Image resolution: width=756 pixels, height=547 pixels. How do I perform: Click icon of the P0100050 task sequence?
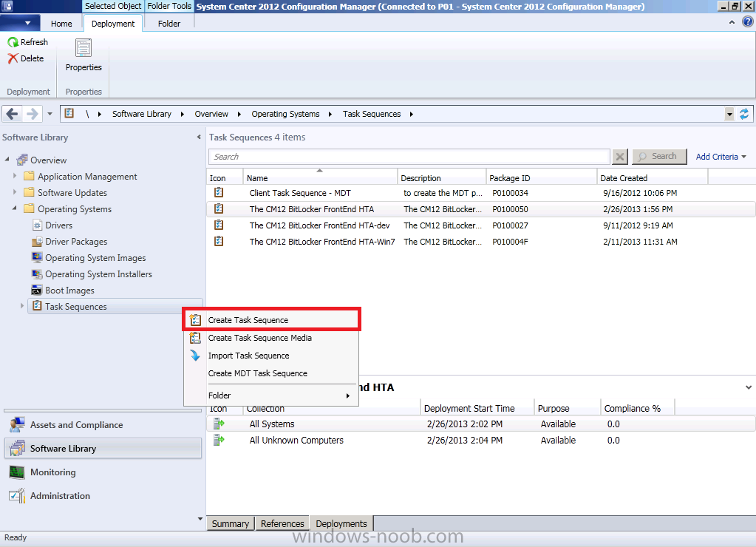219,208
